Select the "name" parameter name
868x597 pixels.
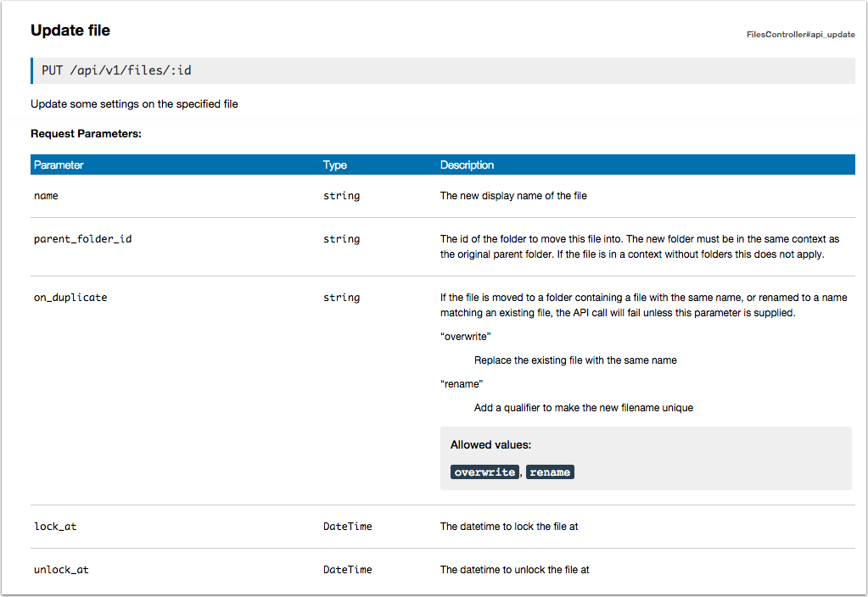click(x=46, y=196)
